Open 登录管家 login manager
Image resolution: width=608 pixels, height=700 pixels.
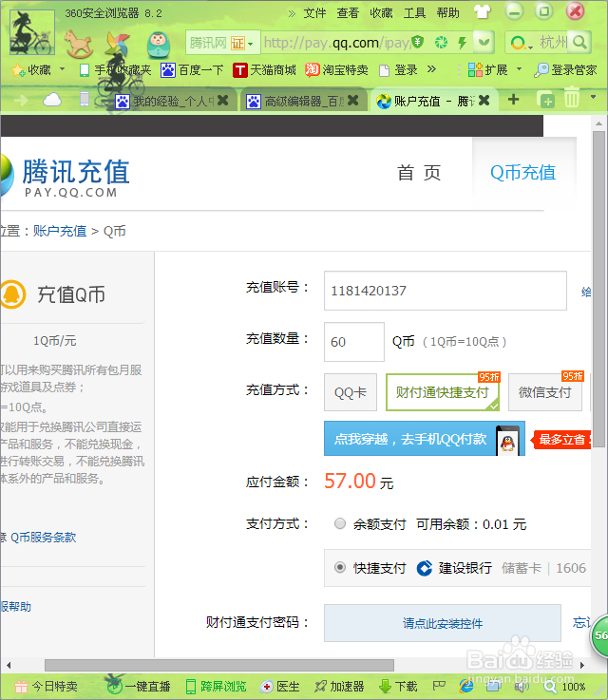(x=565, y=69)
